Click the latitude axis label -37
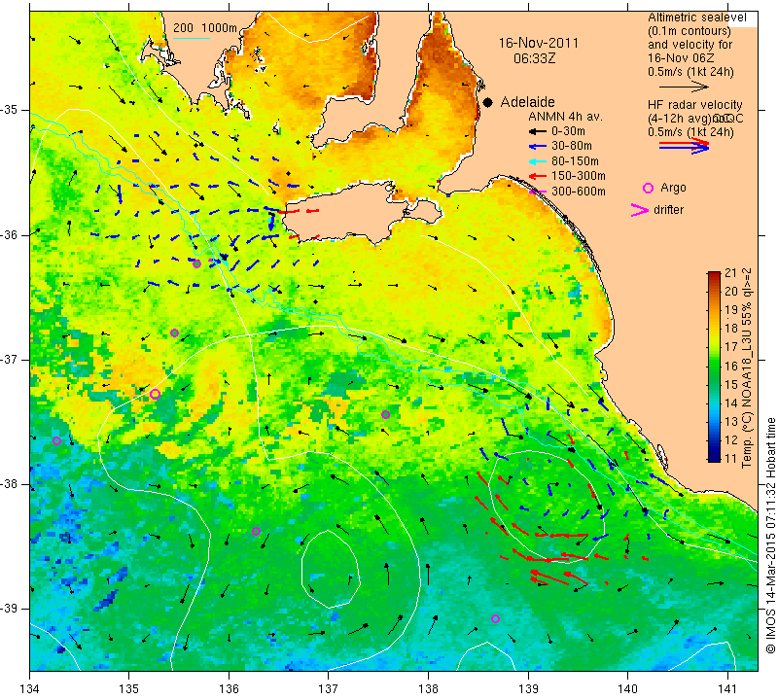778x700 pixels. (x=10, y=359)
